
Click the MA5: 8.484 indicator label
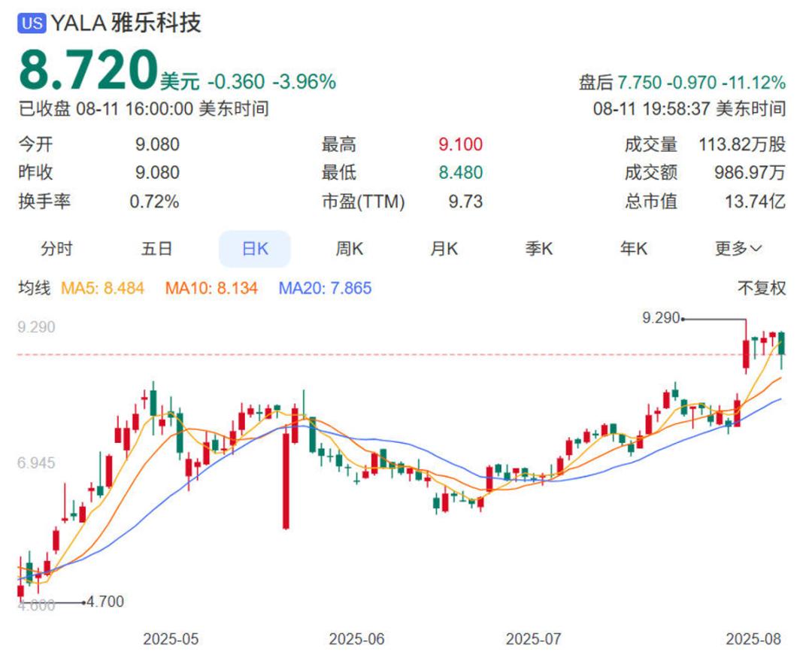click(102, 288)
